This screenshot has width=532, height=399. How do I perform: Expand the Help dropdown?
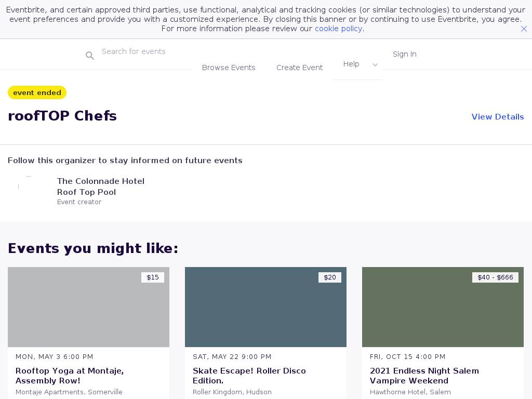[352, 64]
